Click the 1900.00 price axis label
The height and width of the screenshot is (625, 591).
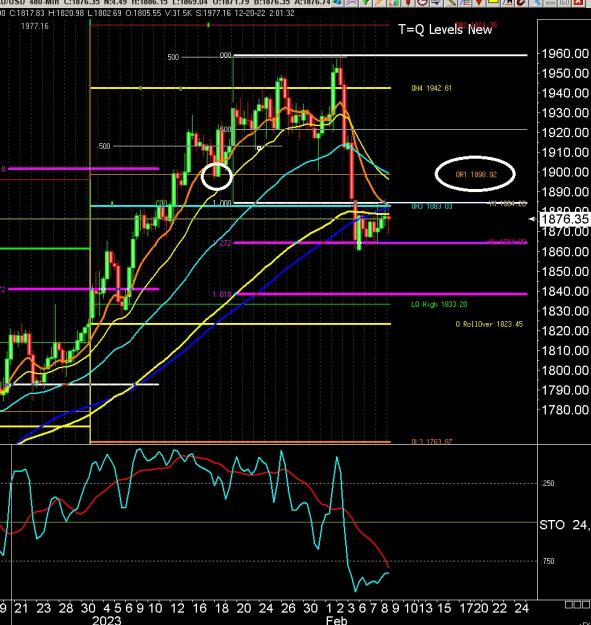[x=564, y=172]
